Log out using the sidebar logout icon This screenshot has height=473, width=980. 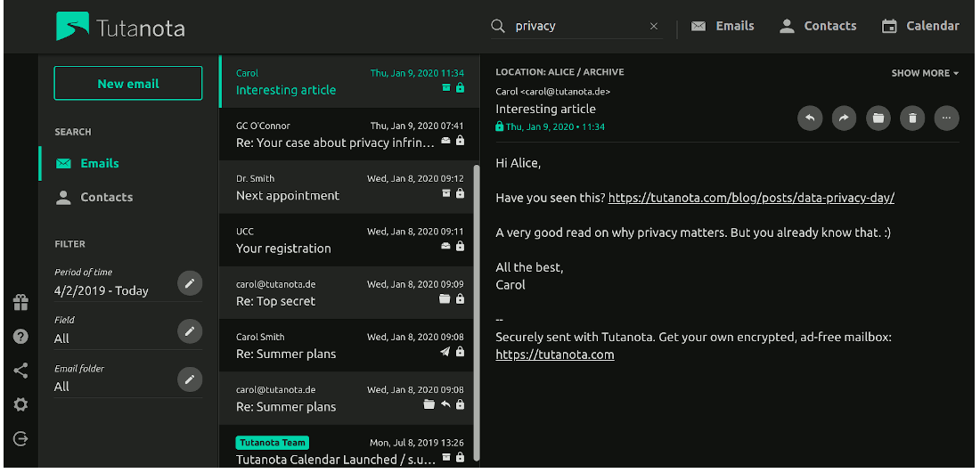(x=20, y=438)
